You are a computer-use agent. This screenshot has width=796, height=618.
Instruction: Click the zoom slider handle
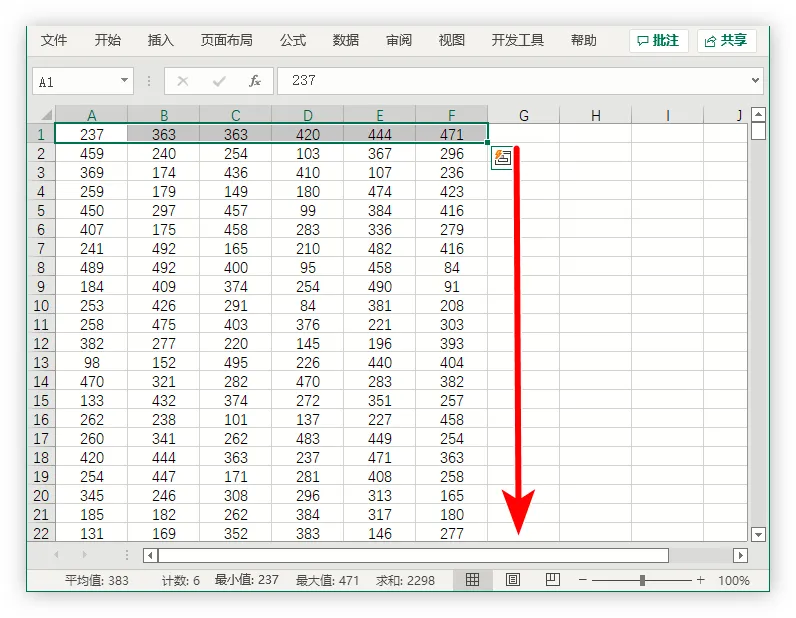tap(643, 580)
